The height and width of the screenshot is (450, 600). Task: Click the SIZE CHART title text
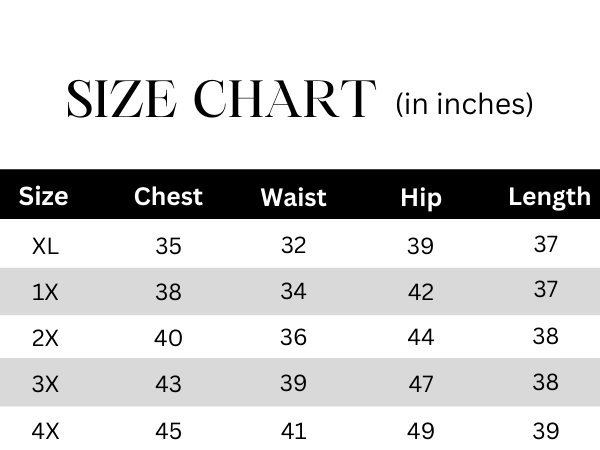(220, 101)
